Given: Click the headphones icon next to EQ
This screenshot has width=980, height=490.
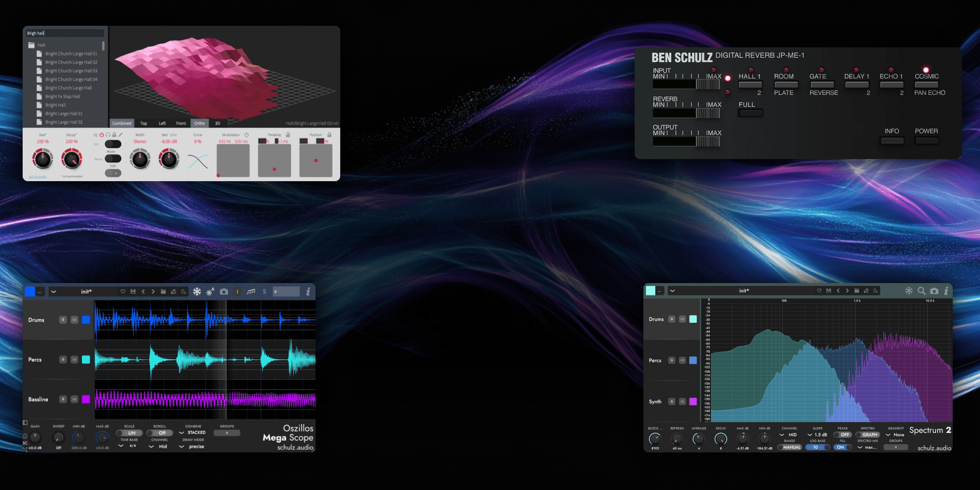Looking at the screenshot, I should pyautogui.click(x=108, y=135).
